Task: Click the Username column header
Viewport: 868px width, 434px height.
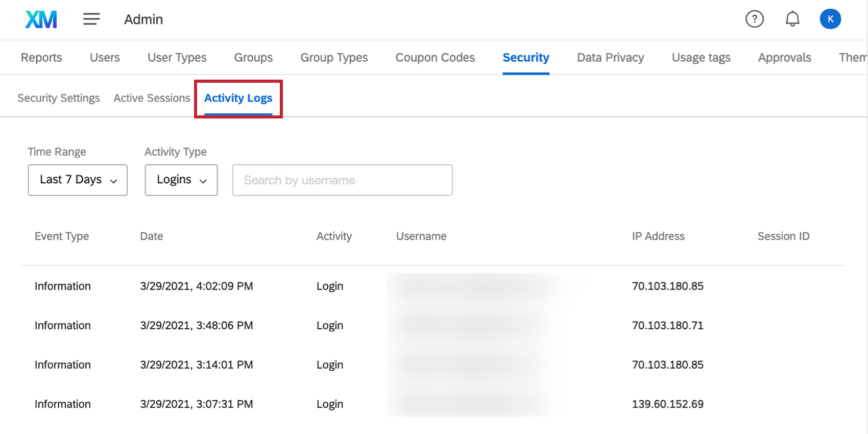Action: tap(421, 236)
